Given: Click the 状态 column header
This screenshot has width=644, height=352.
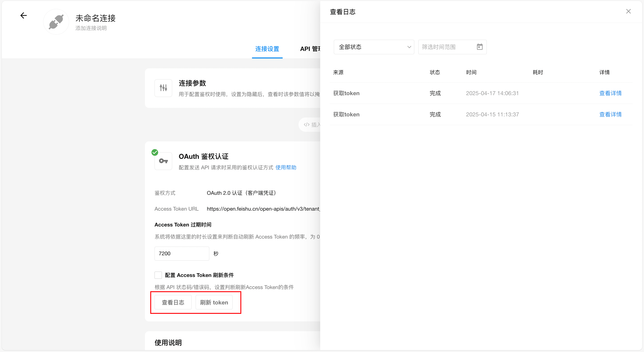Looking at the screenshot, I should 435,72.
